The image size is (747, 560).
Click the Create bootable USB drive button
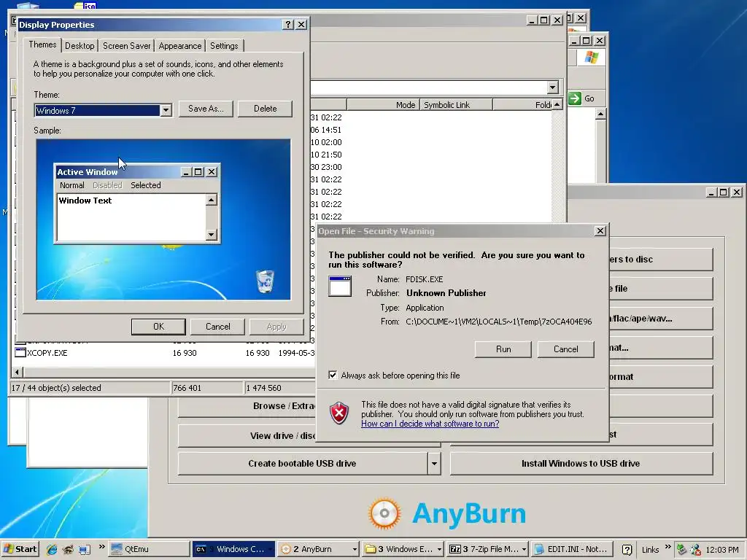303,463
